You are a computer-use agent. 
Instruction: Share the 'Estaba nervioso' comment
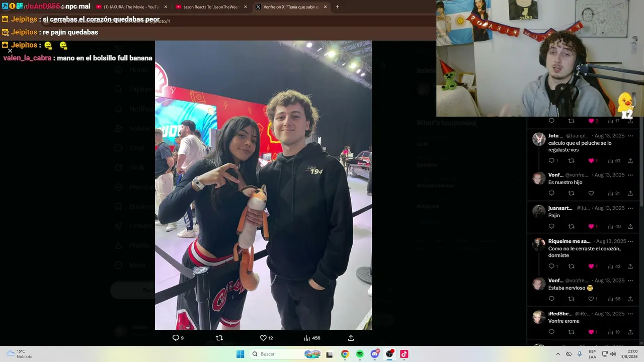coord(630,299)
